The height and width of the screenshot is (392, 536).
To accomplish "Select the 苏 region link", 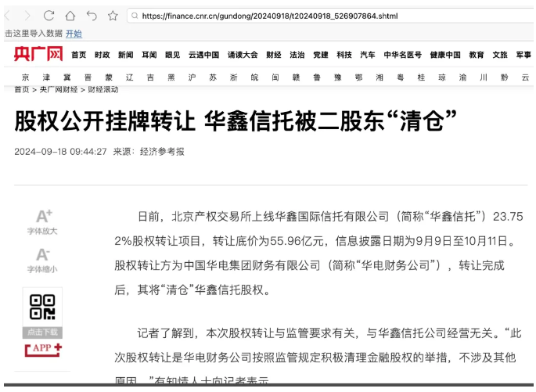I will point(213,77).
